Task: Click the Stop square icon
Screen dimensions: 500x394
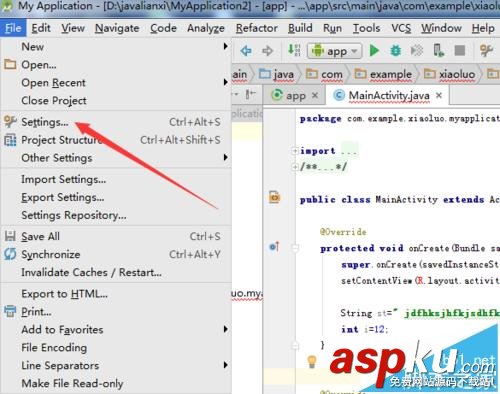Action: pyautogui.click(x=460, y=51)
